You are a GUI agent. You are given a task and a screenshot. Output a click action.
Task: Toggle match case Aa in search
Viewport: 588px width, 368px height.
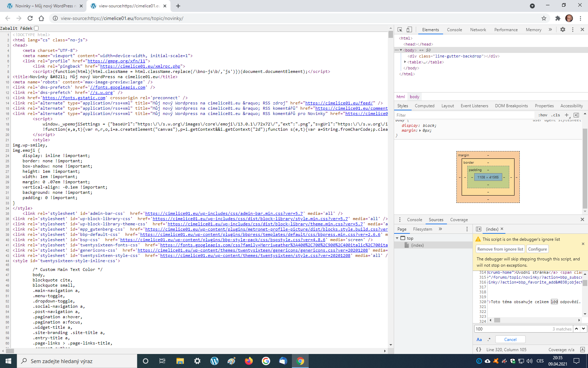pos(479,339)
